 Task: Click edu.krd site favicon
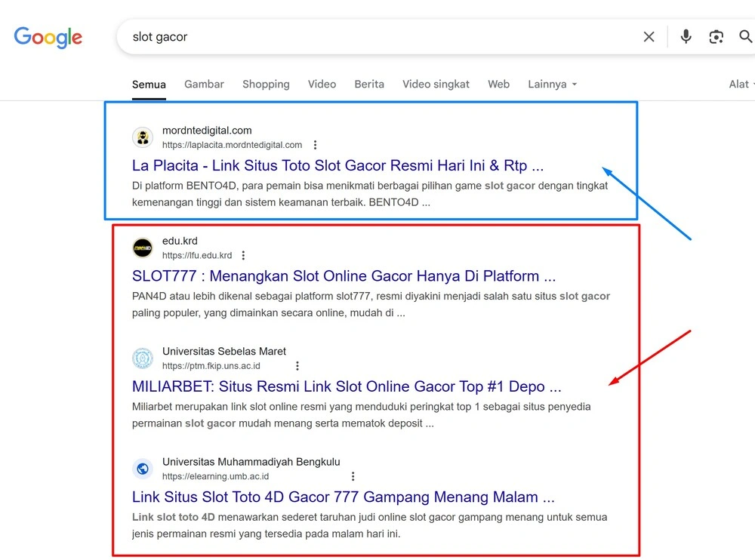coord(143,248)
